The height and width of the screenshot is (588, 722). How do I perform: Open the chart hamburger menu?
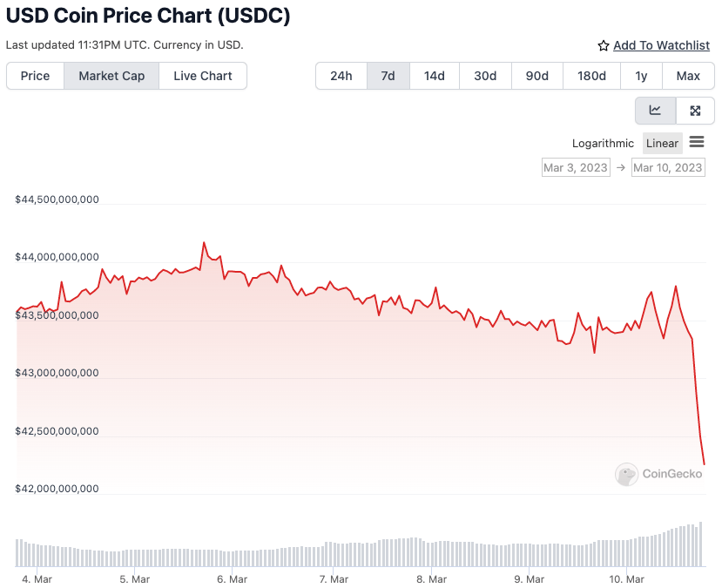click(x=697, y=142)
